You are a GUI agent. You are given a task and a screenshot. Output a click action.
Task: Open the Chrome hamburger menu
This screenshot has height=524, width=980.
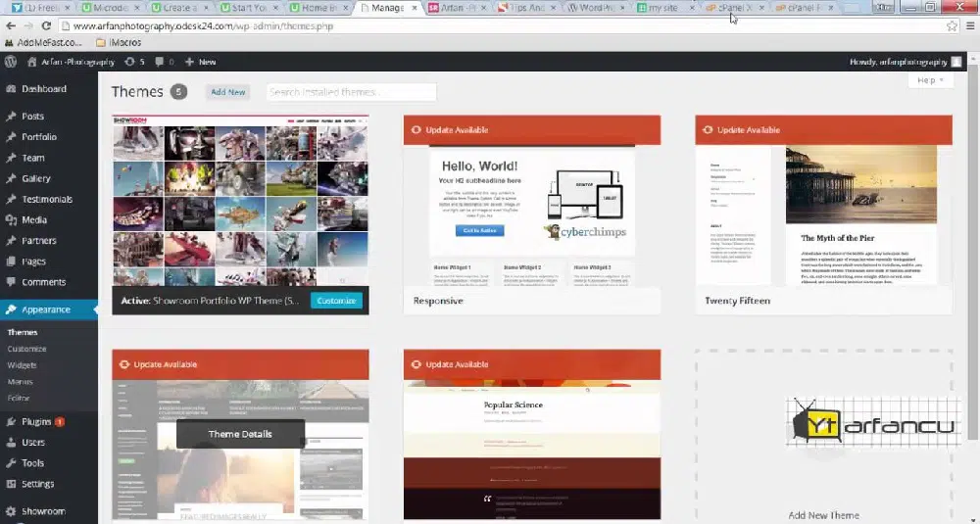coord(968,25)
